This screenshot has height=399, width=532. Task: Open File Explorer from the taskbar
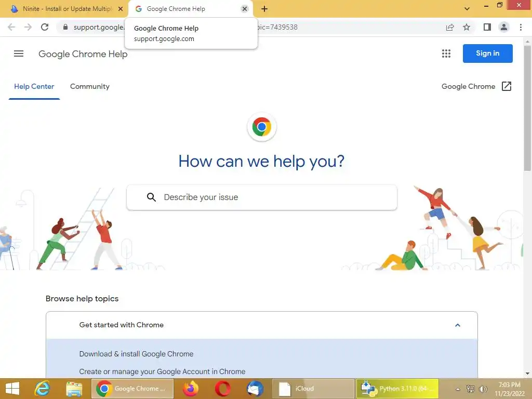[x=74, y=389]
